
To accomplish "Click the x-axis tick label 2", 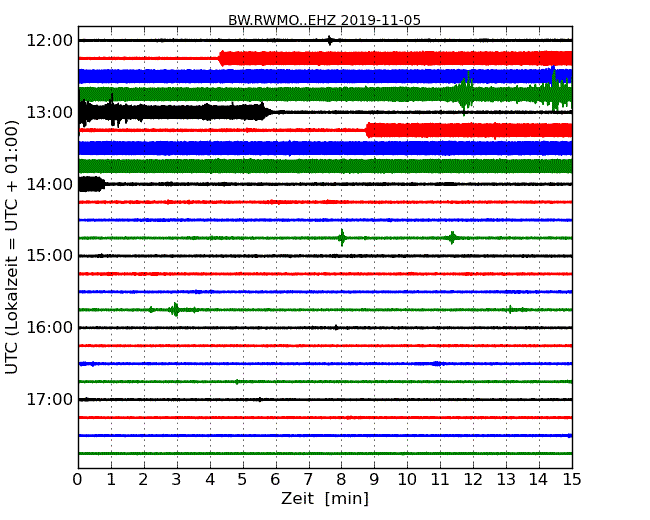I will click(143, 480).
